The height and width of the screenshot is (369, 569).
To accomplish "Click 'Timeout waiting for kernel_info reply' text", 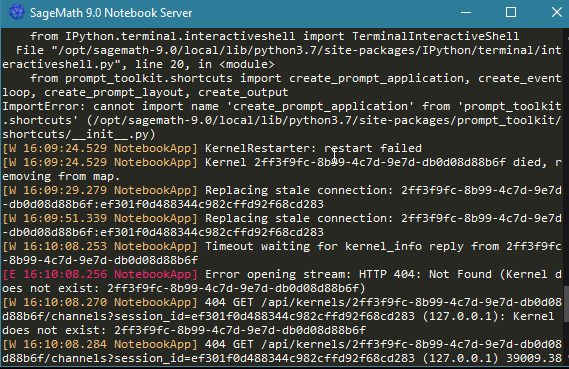I will pyautogui.click(x=334, y=246).
